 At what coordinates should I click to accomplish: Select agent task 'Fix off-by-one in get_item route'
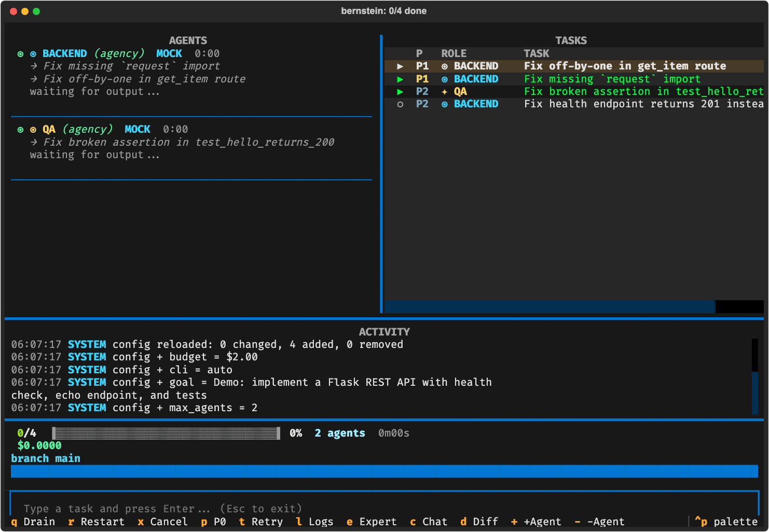145,79
